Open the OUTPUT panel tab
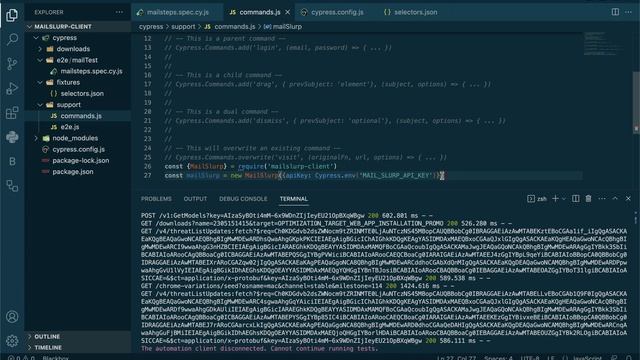Screen dimensions: 640x360 pos(195,199)
